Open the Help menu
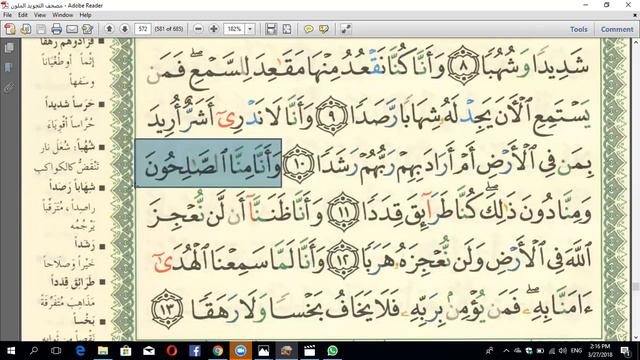 pos(85,15)
